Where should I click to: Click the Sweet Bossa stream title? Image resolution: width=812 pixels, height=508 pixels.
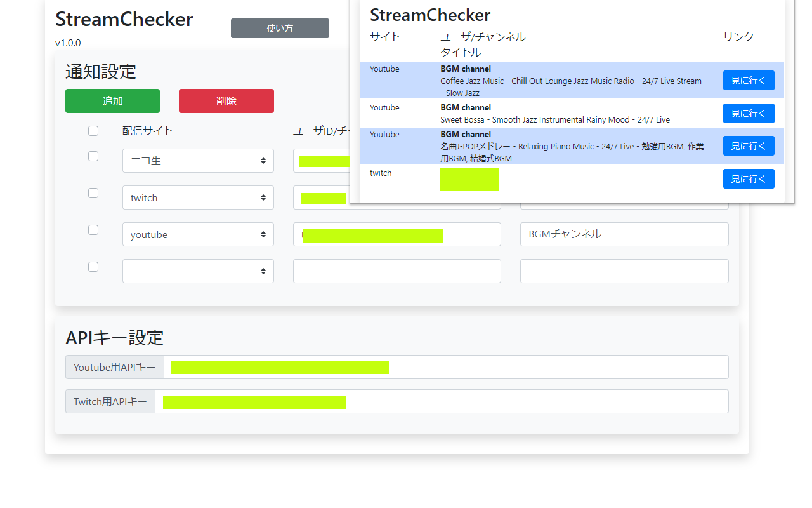point(555,119)
